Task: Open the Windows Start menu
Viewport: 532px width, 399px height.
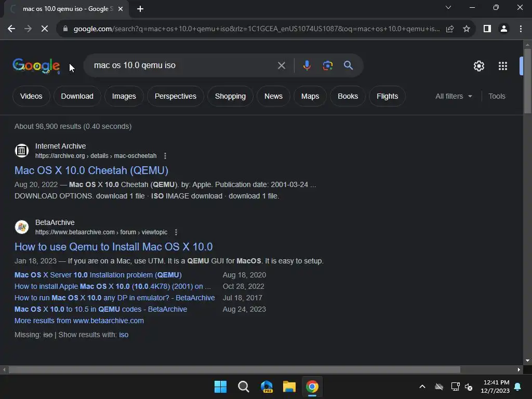Action: (220, 387)
